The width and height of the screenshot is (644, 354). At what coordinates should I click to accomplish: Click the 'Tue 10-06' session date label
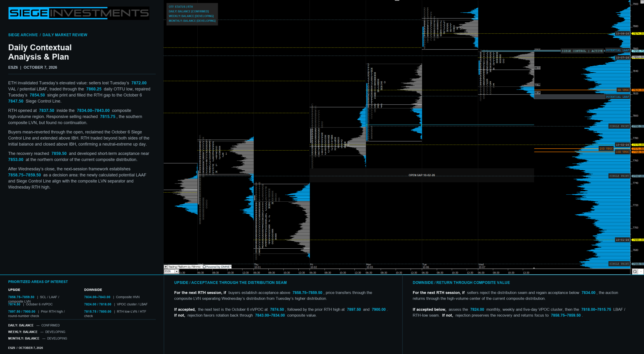pos(426,266)
